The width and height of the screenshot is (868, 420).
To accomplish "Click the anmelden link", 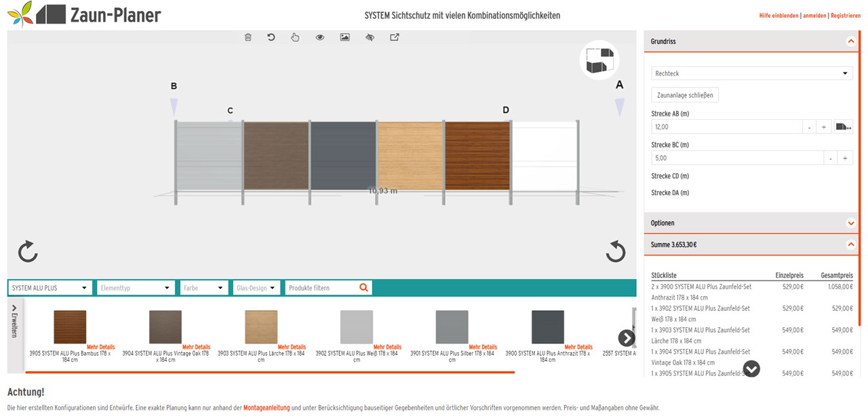I will tap(814, 16).
